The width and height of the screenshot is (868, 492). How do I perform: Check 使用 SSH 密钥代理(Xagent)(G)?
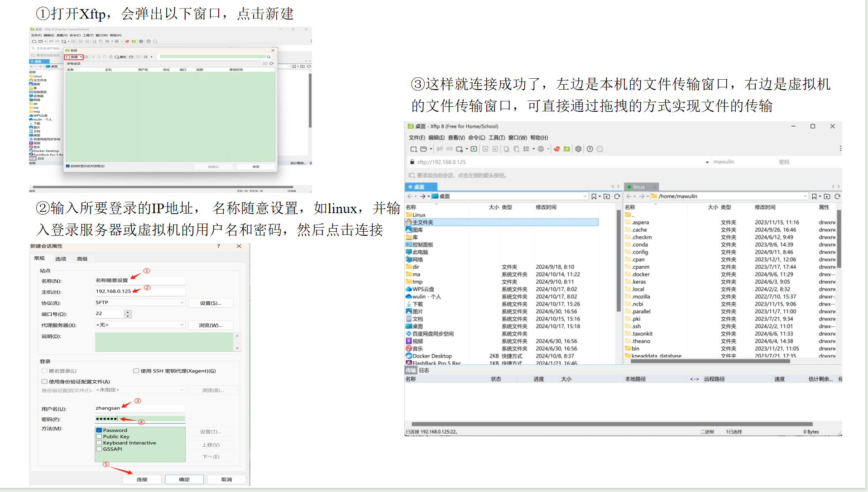[136, 371]
